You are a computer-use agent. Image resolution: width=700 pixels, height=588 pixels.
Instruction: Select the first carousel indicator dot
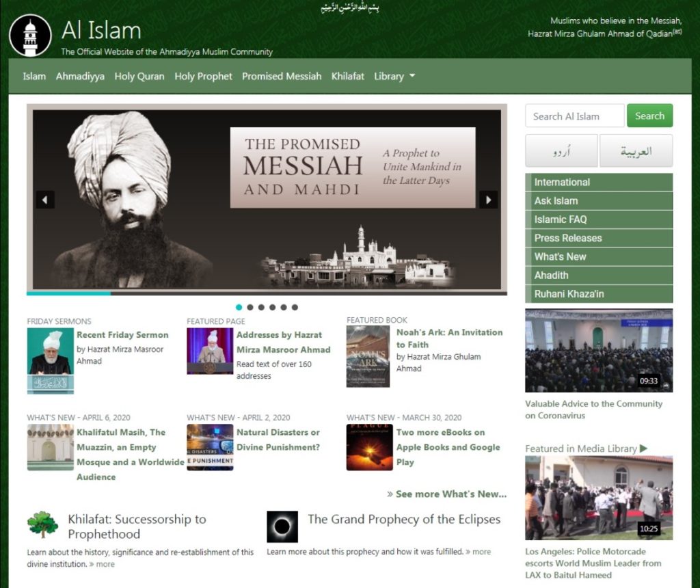[239, 307]
